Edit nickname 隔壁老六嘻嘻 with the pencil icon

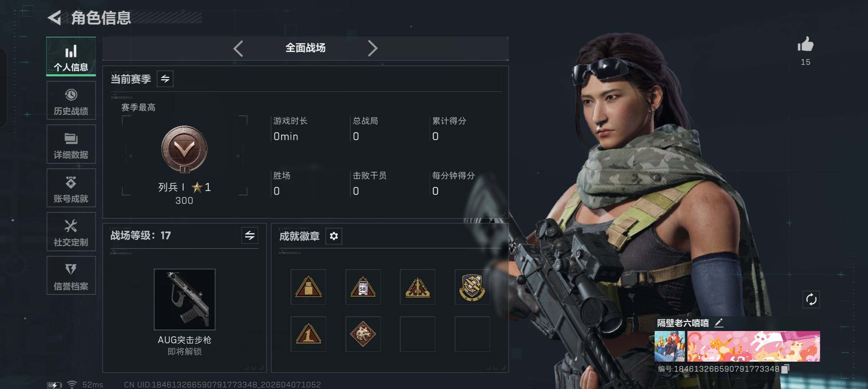[x=719, y=323]
